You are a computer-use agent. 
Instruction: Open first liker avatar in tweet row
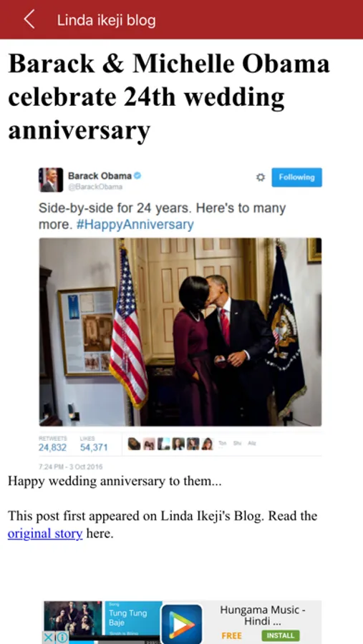point(134,444)
